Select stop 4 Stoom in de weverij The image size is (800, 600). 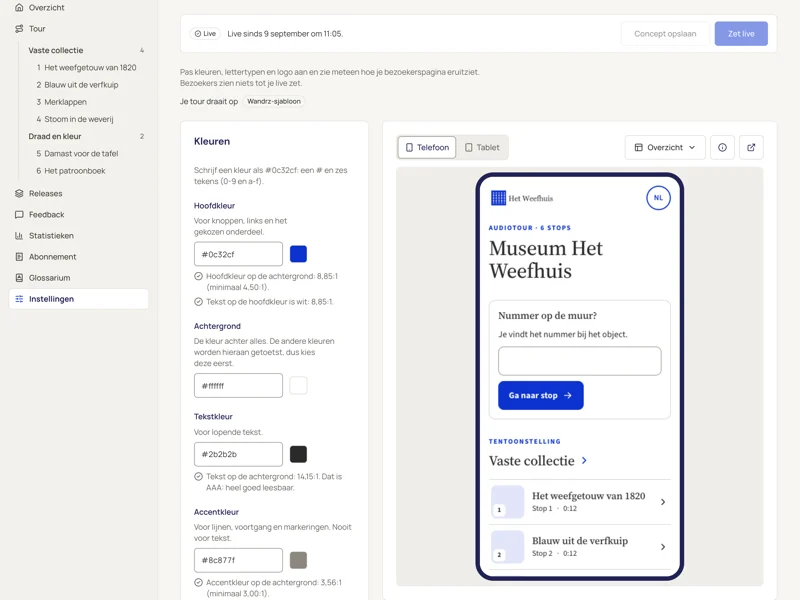pos(74,119)
